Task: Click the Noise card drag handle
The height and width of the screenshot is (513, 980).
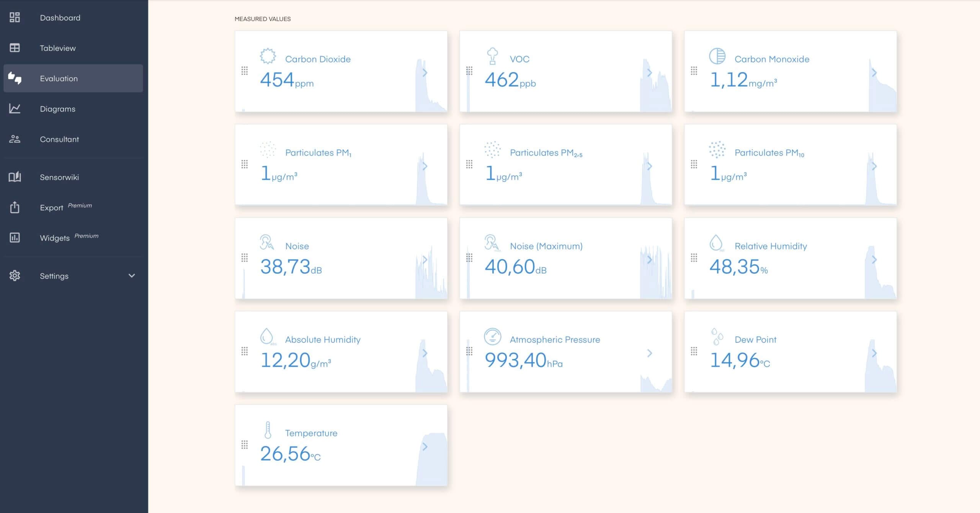Action: coord(245,258)
